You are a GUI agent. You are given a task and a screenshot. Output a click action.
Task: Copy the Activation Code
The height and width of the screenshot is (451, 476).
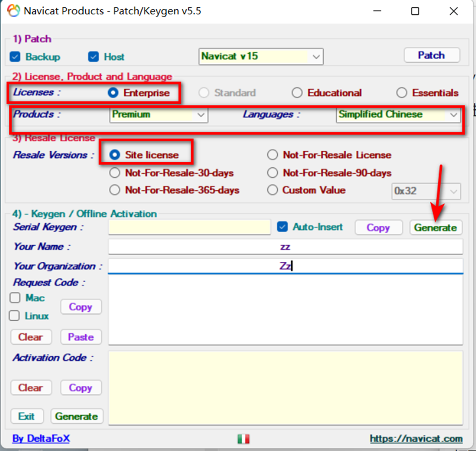click(x=81, y=388)
